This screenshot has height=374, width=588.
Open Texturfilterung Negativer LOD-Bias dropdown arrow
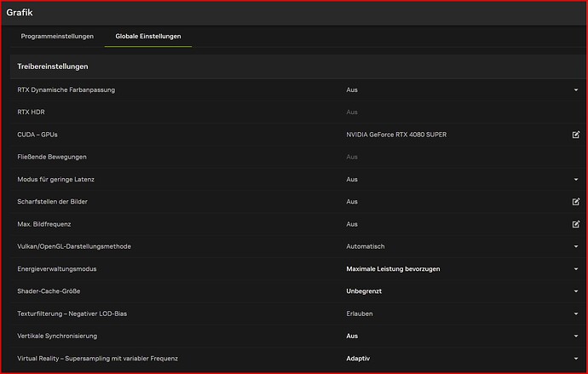(x=576, y=314)
